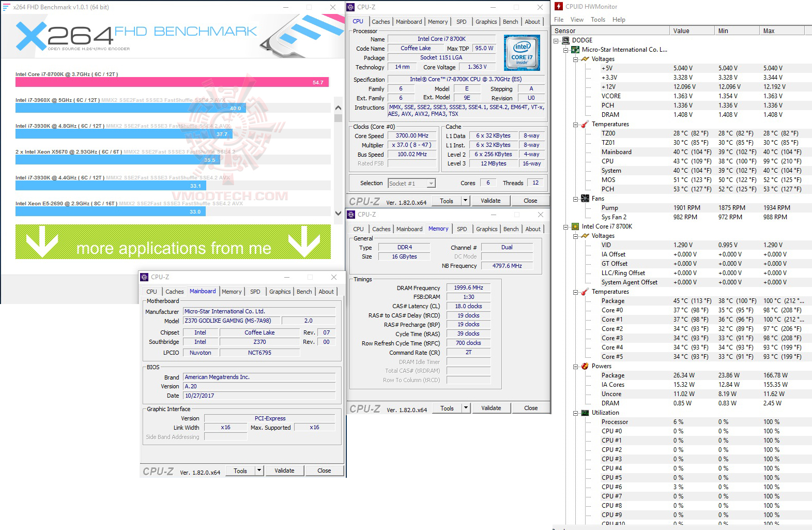The height and width of the screenshot is (530, 812).
Task: Collapse the Intel Core i7 8700K node
Action: point(566,226)
